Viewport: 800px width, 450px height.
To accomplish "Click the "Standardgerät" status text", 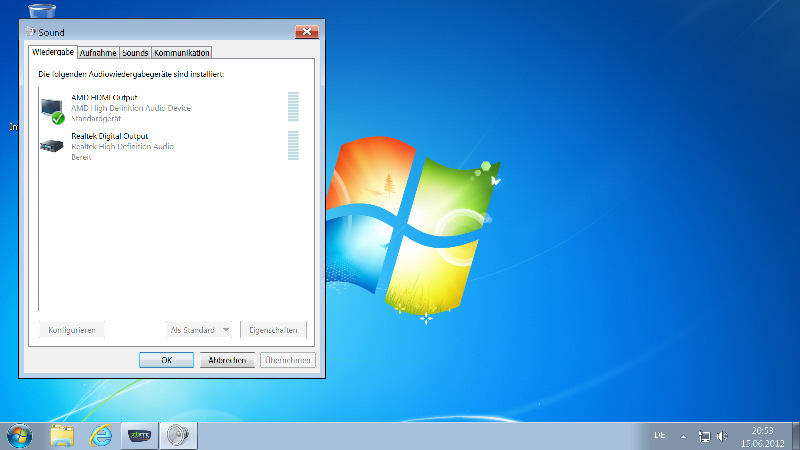I will coord(96,118).
